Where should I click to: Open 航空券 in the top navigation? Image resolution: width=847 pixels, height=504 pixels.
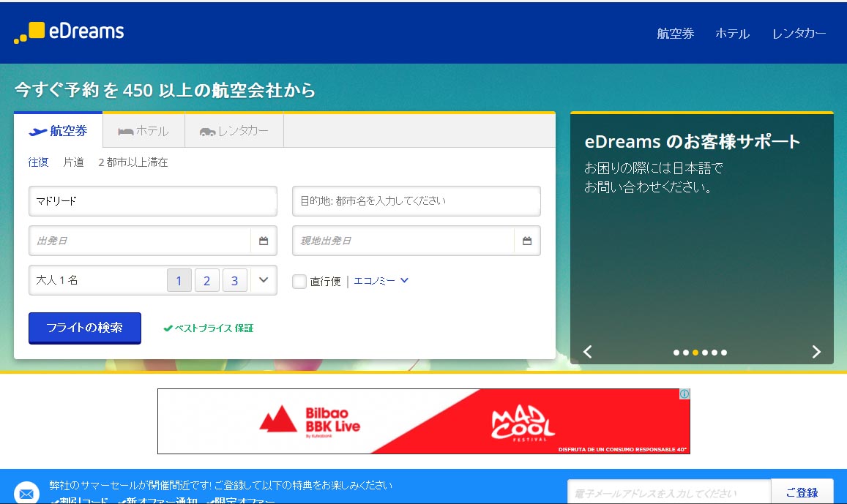675,34
